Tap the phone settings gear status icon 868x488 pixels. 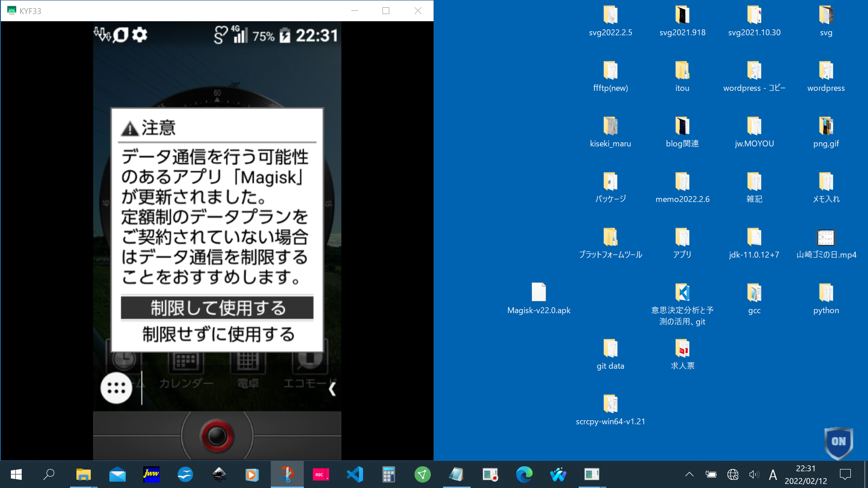tap(140, 35)
